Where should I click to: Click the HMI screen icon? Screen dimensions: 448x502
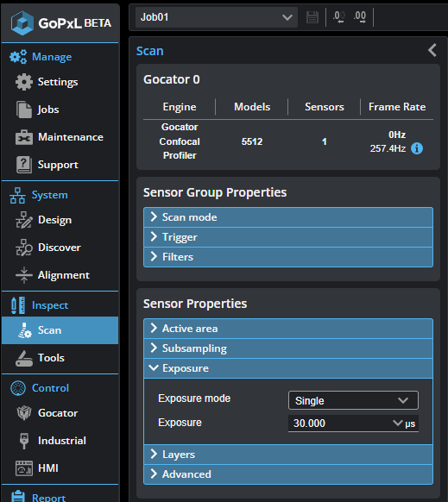24,468
